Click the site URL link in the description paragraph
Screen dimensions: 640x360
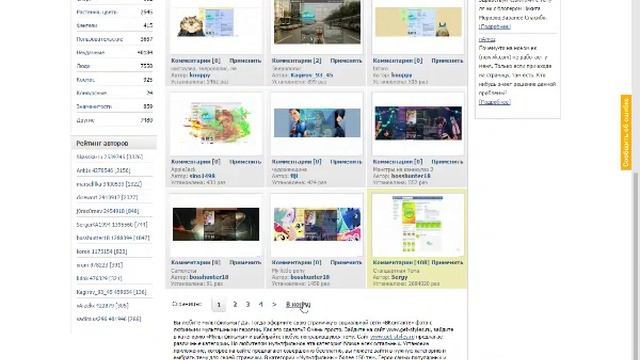tap(392, 337)
